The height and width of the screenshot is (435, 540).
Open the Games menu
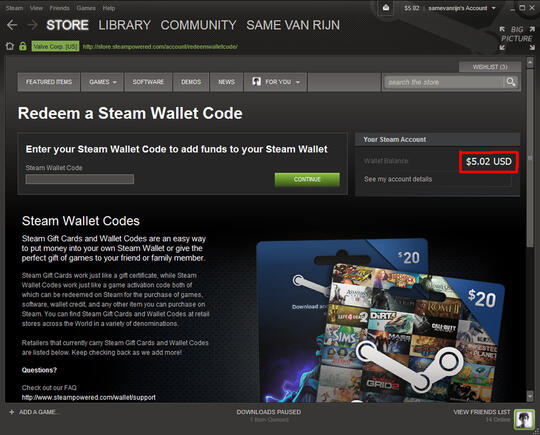tap(86, 8)
